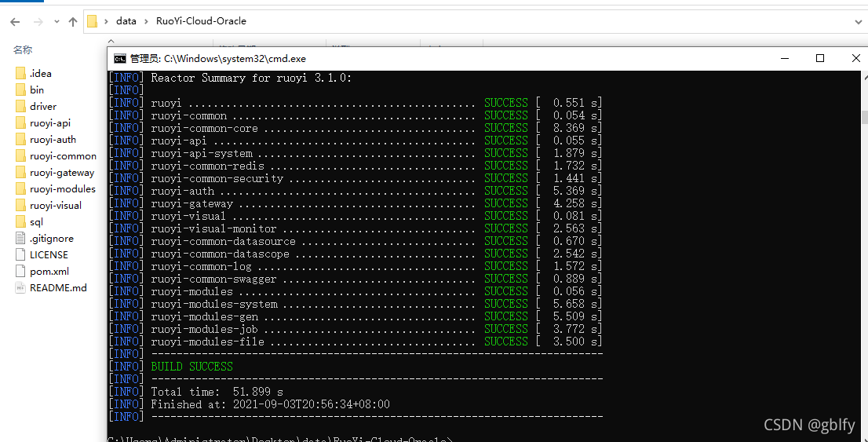This screenshot has height=442, width=868.
Task: Go forward in File Explorer
Action: click(x=38, y=22)
